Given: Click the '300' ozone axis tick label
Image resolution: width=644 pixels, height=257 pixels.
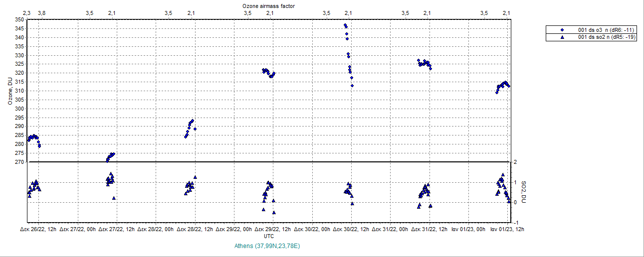Looking at the screenshot, I should click(19, 109).
